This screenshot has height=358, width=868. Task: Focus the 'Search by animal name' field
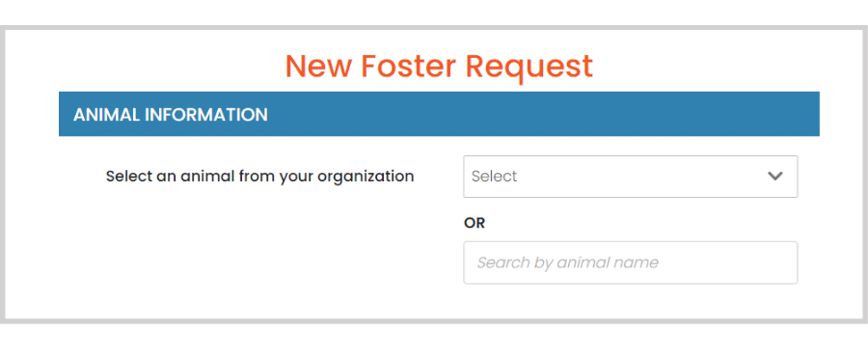click(x=631, y=262)
